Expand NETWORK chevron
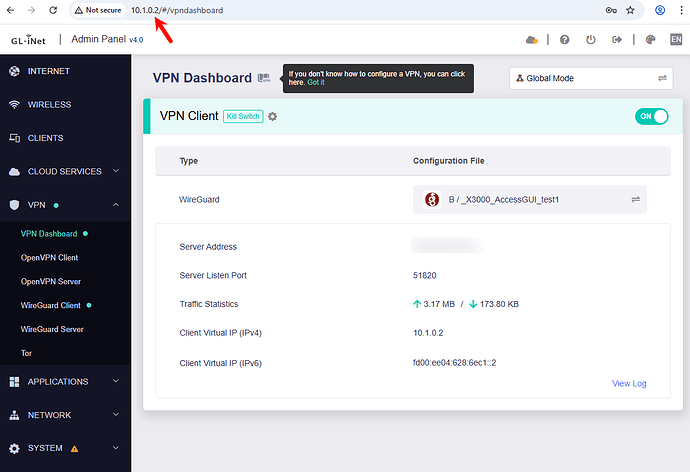Image resolution: width=690 pixels, height=472 pixels. pos(116,415)
